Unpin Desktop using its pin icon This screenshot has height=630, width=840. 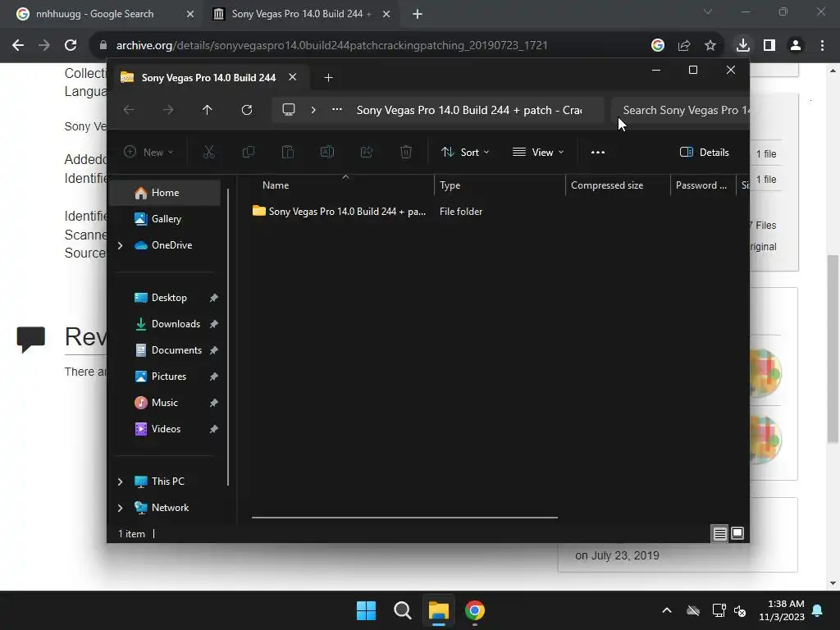click(x=214, y=298)
